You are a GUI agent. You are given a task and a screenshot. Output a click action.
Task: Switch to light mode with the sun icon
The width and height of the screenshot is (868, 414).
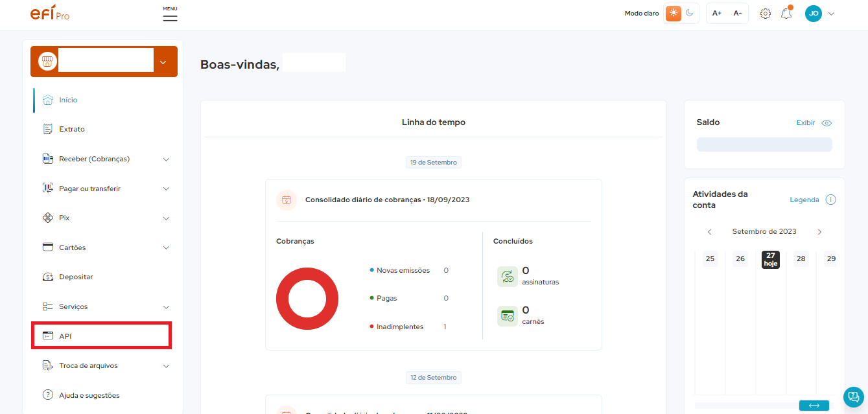point(674,13)
